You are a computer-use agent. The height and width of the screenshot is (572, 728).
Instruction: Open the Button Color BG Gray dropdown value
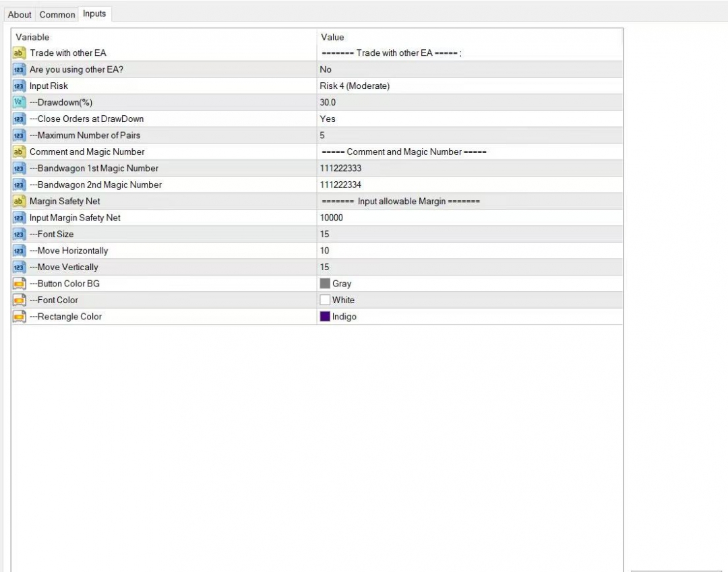[x=341, y=284]
